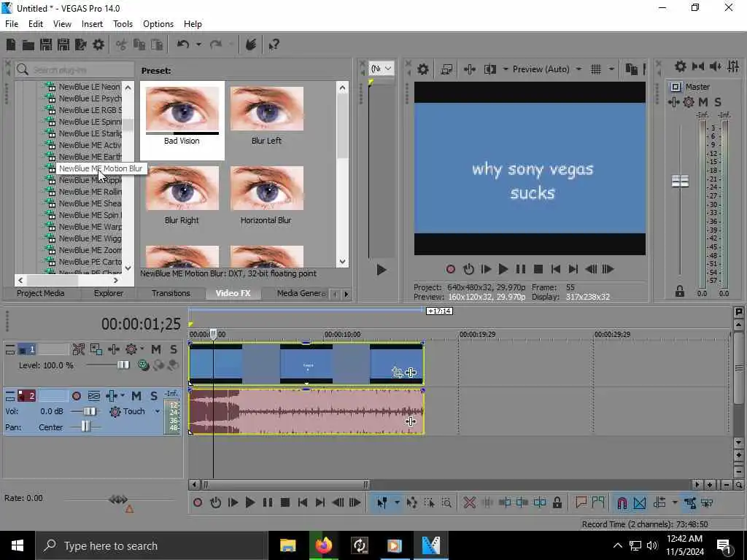Viewport: 747px width, 560px height.
Task: Toggle automatic crossfades button
Action: [x=640, y=502]
